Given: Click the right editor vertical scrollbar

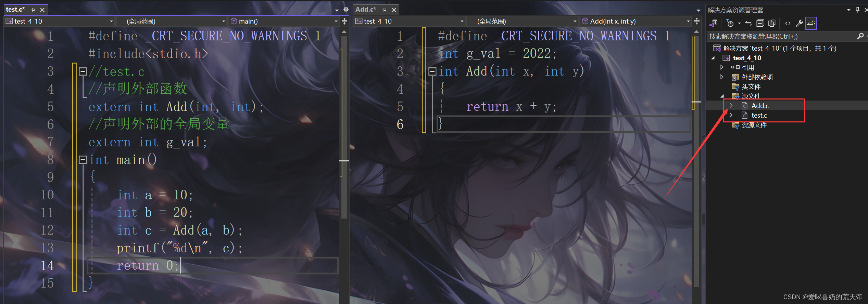Looking at the screenshot, I should pos(696,161).
